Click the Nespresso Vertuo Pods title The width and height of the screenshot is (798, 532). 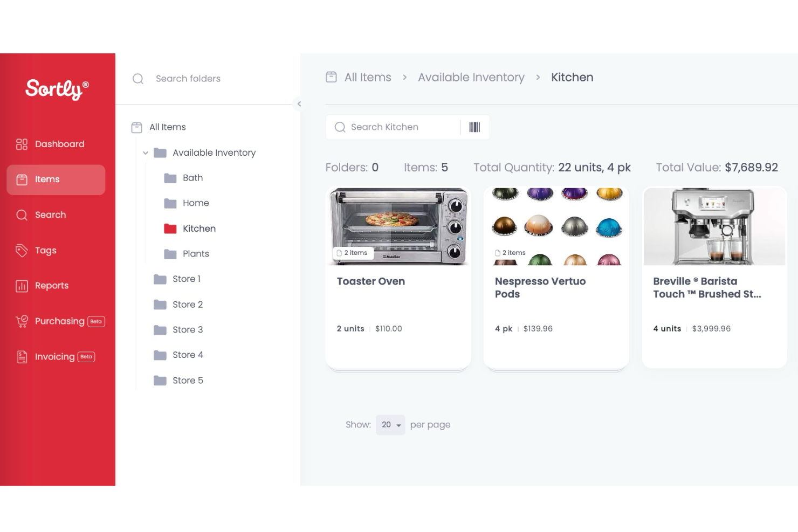(x=540, y=288)
